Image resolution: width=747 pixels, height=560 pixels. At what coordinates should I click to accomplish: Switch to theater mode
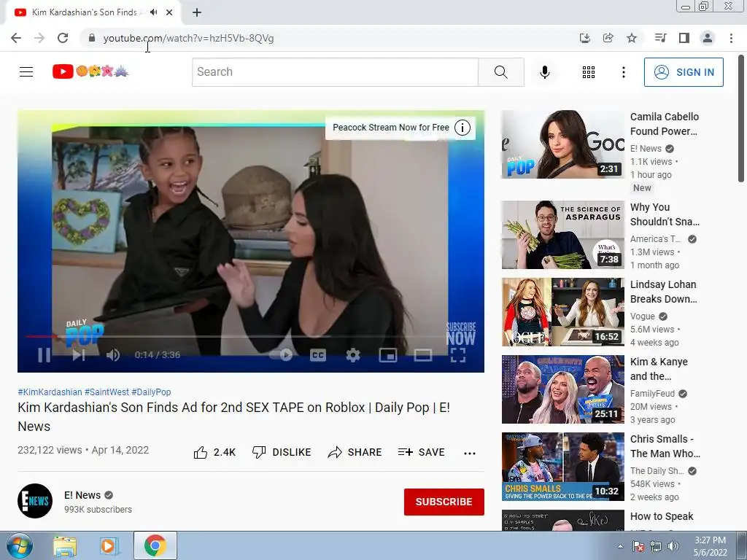click(422, 355)
